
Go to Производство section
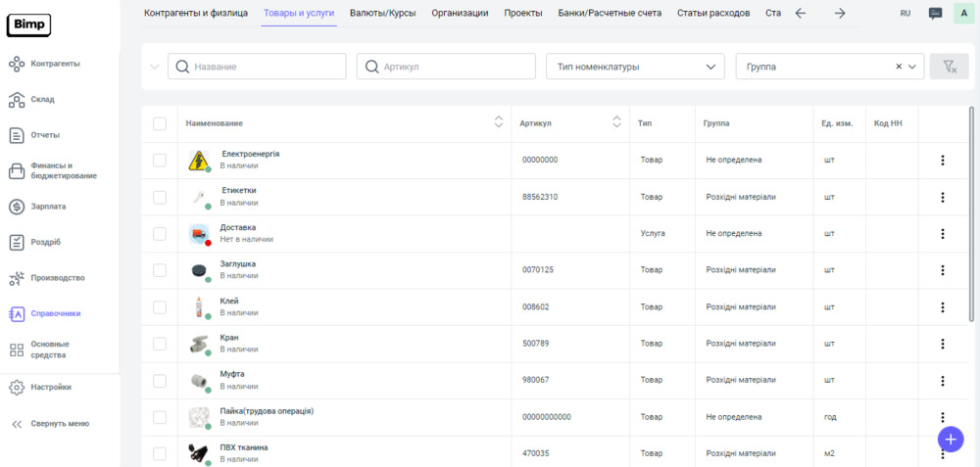coord(57,278)
